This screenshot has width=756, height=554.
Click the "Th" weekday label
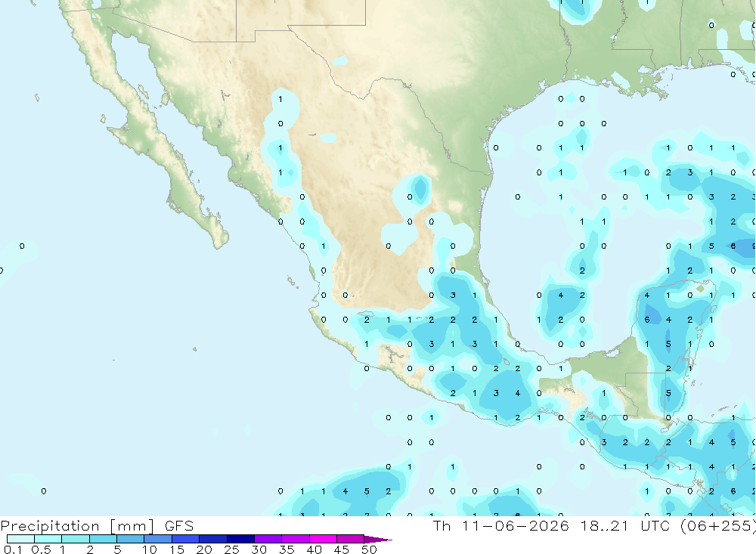(x=442, y=525)
